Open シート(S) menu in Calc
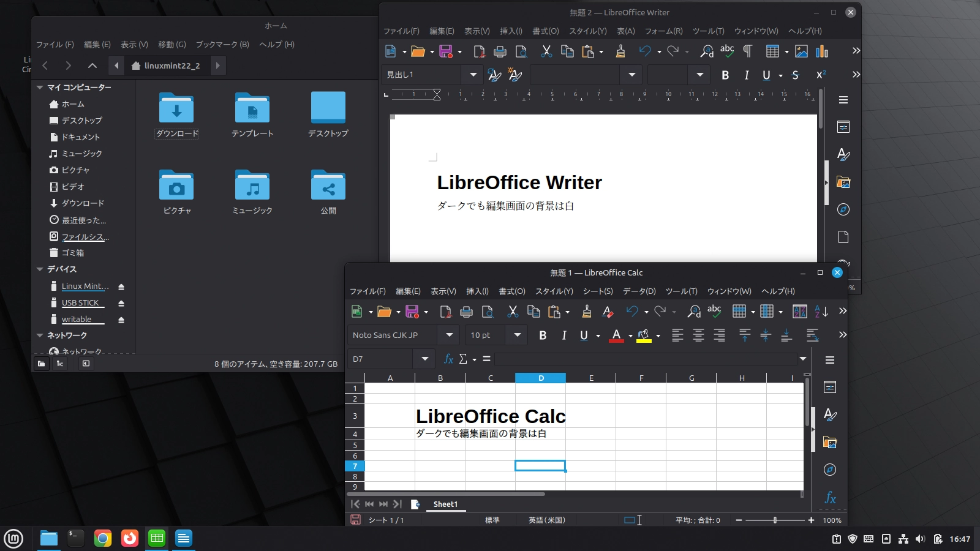The width and height of the screenshot is (980, 551). click(x=598, y=291)
